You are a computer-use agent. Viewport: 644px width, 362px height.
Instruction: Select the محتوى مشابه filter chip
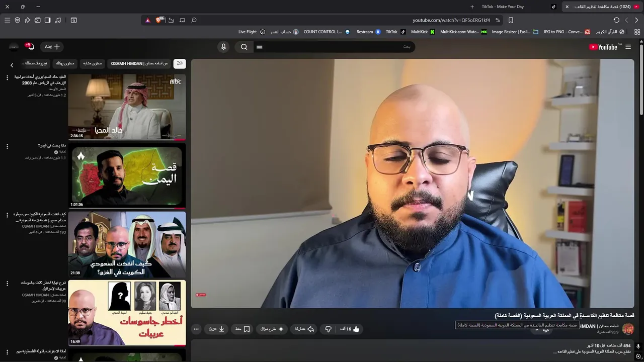(92, 63)
